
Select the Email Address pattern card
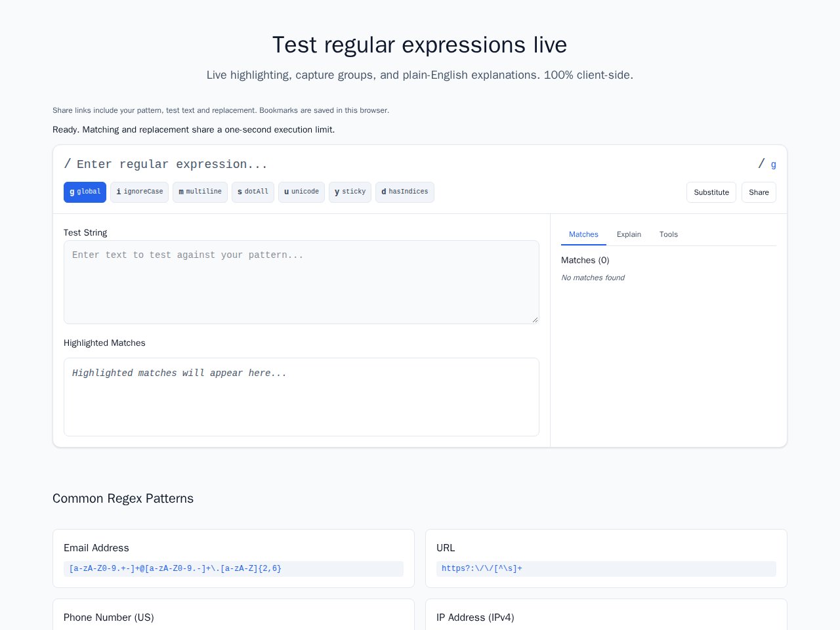point(234,558)
